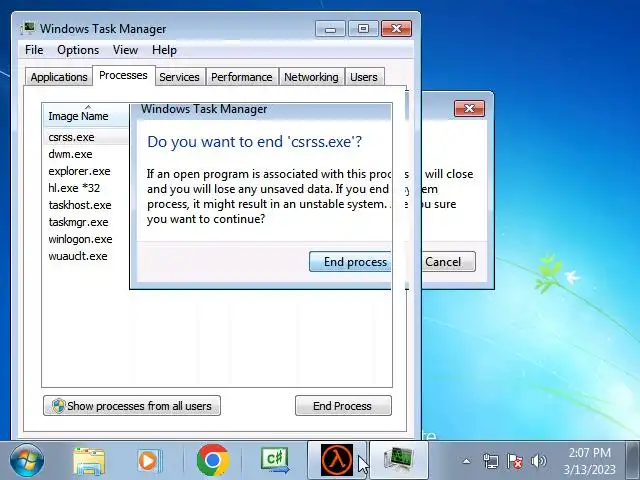
Task: Click the volume speaker tray icon
Action: 538,461
